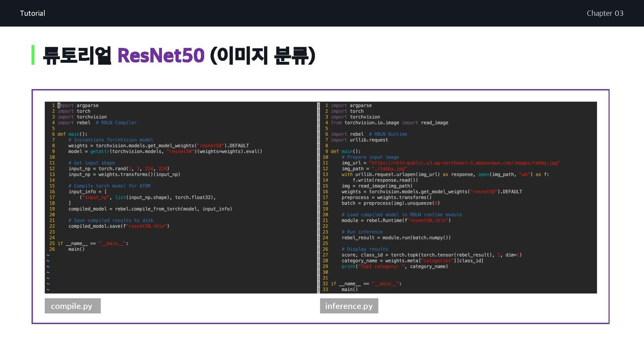Screen dimensions: 644x362
Task: Click the purple ResNet50 word in the title
Action: 161,55
